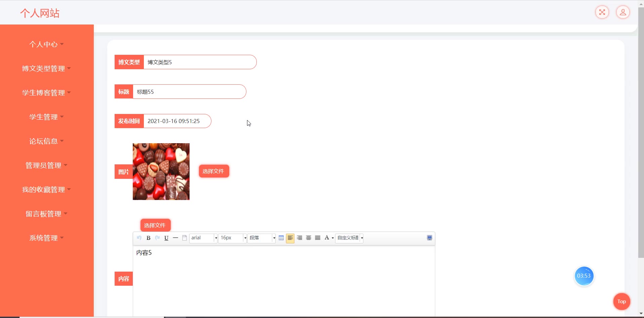Expand the 论坛信息 sidebar menu

point(47,141)
